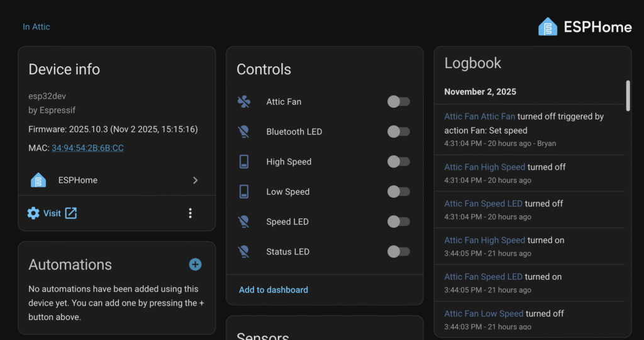Open the In Attic area link

pyautogui.click(x=36, y=26)
